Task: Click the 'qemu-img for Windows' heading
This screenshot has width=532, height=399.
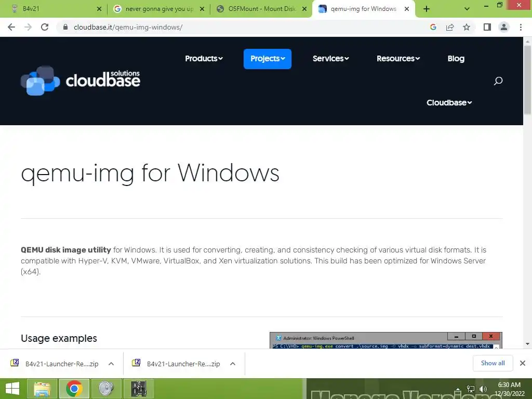Action: click(150, 173)
